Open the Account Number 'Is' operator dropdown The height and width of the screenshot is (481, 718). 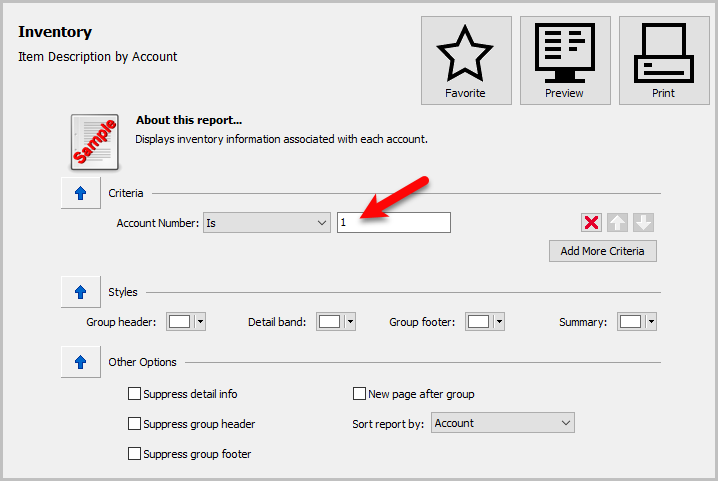pos(267,223)
